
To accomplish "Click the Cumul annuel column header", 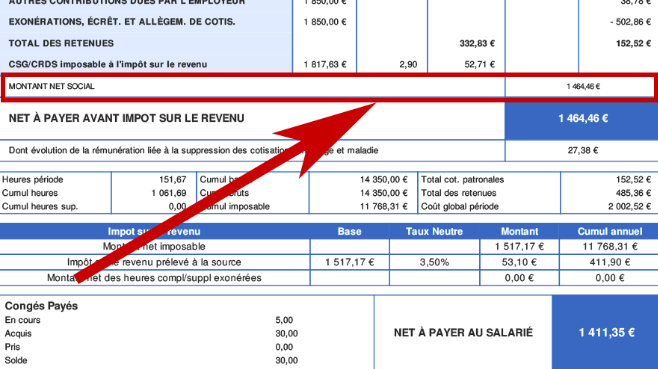I will point(609,231).
